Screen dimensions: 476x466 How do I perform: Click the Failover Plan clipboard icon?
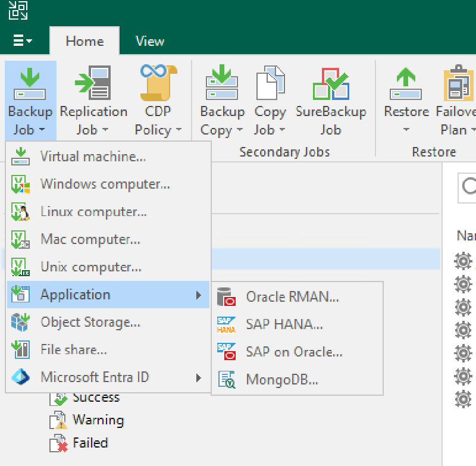click(459, 83)
